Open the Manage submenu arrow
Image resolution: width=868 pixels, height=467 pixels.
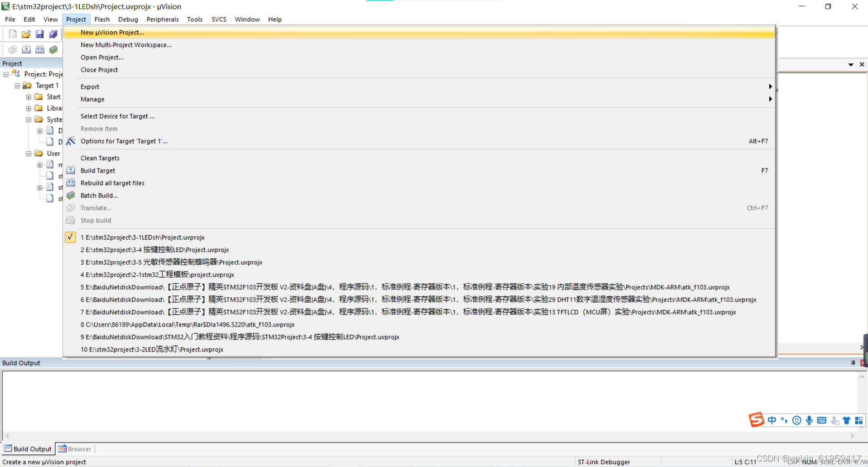pos(770,99)
